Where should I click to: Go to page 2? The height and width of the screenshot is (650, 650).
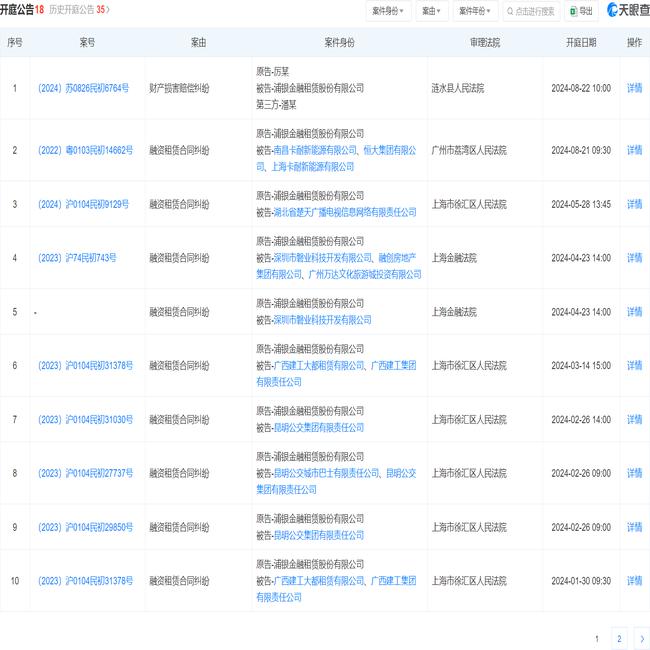click(x=619, y=639)
